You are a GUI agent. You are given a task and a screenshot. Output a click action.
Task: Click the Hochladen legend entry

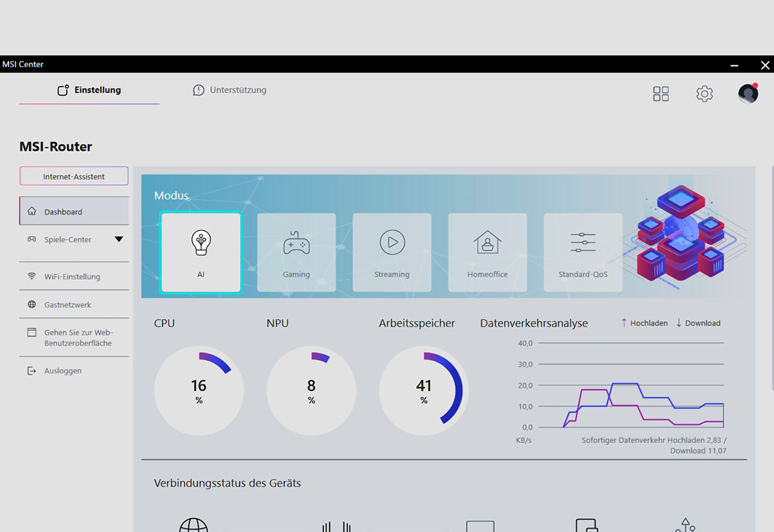(x=644, y=323)
